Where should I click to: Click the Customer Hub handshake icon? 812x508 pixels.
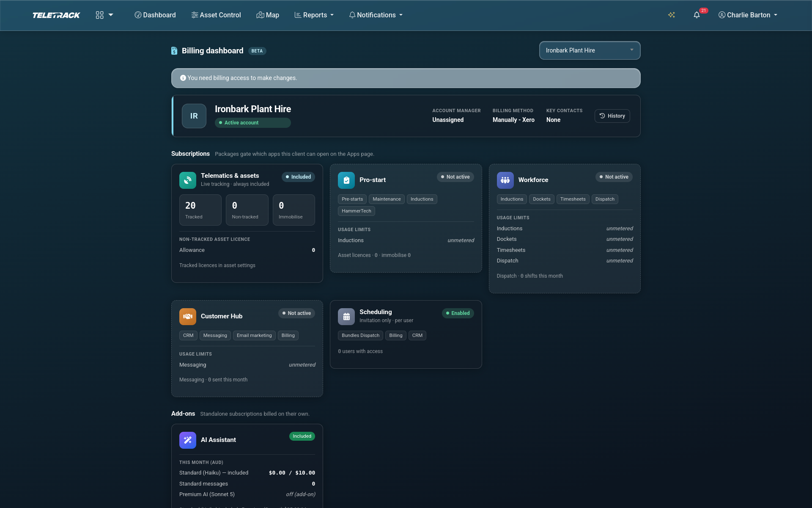coord(188,316)
